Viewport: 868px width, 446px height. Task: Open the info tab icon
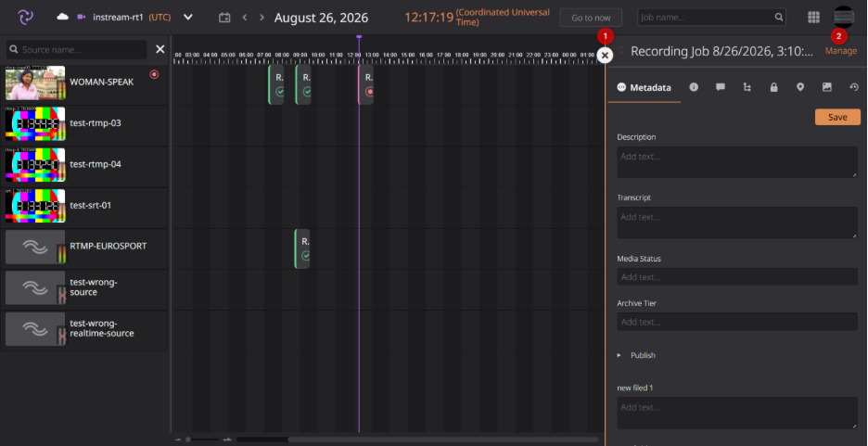coord(694,87)
